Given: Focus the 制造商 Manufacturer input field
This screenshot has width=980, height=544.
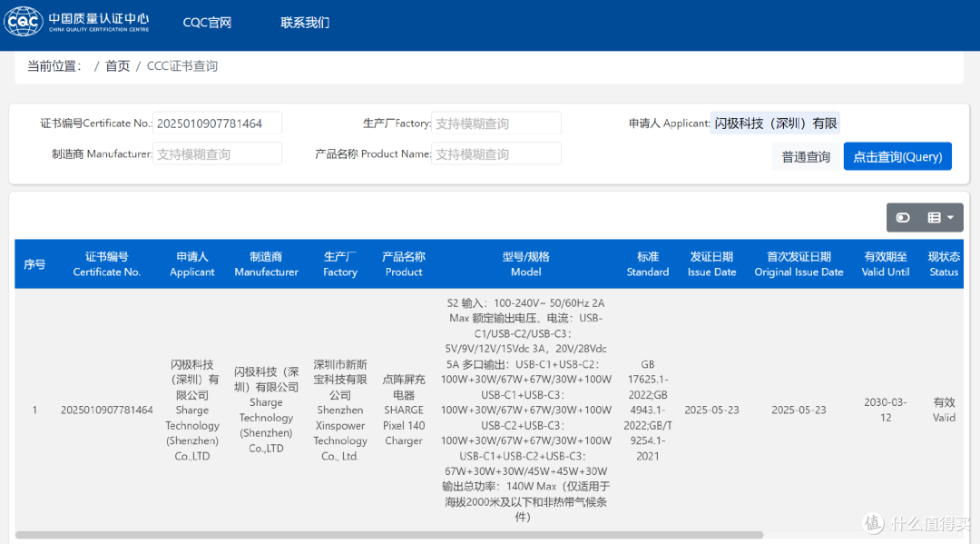Looking at the screenshot, I should point(217,153).
